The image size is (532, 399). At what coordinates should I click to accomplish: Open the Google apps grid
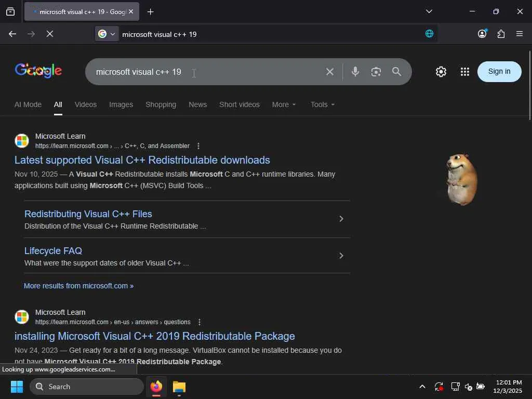click(465, 72)
